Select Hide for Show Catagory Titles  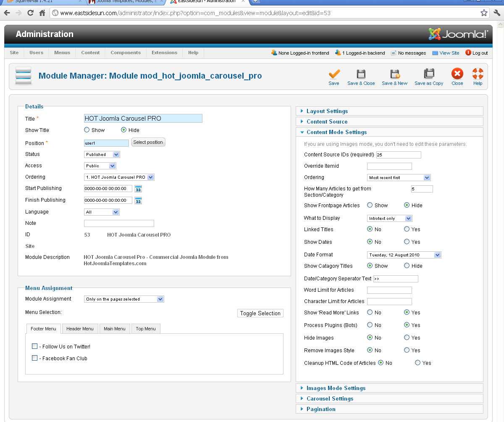[x=407, y=266]
